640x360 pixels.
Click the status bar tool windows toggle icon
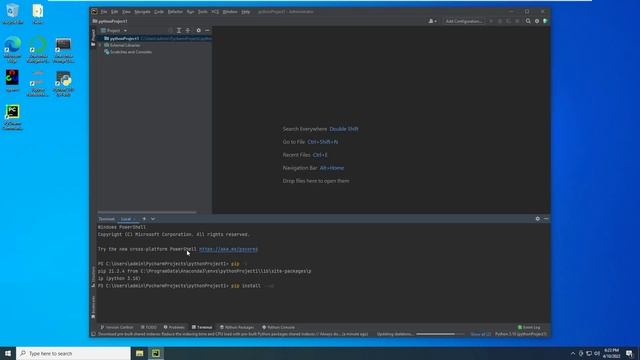93,334
